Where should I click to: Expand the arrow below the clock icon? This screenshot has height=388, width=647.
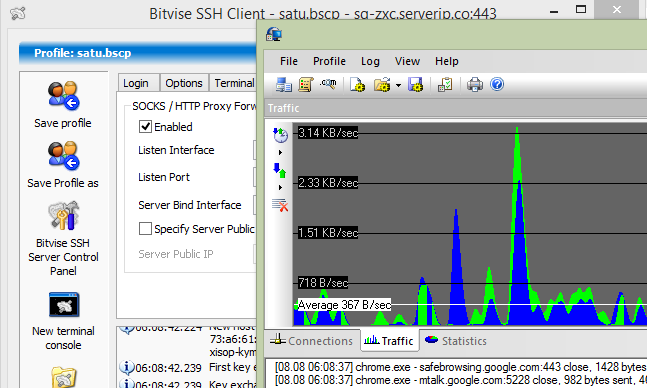coord(280,152)
